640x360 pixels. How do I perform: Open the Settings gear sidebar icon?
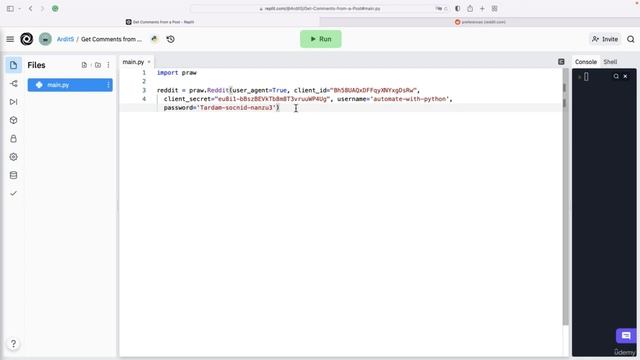(x=13, y=157)
